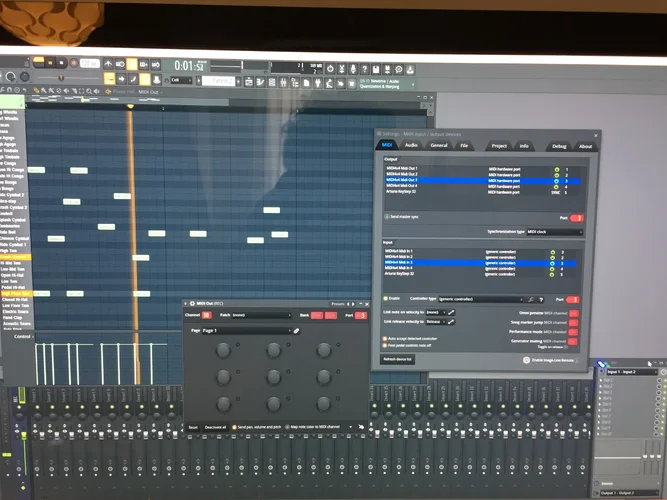The width and height of the screenshot is (667, 500).
Task: Click the record button in transport bar
Action: 74,63
